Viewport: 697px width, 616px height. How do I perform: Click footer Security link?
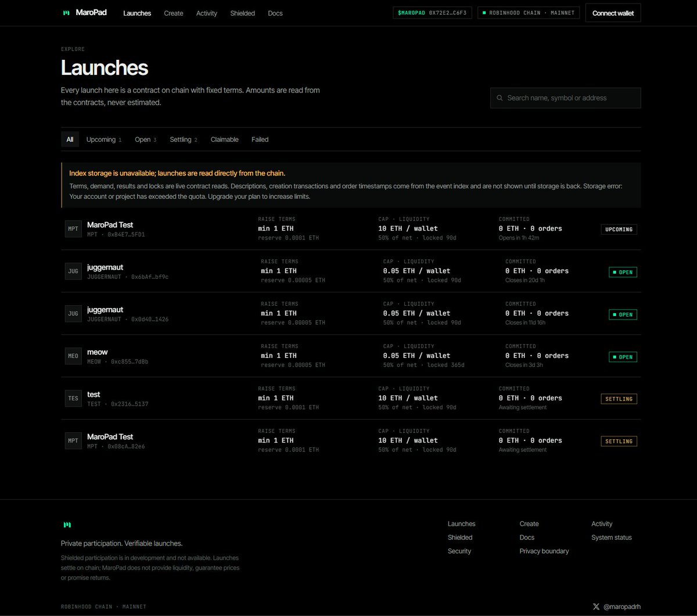click(459, 551)
